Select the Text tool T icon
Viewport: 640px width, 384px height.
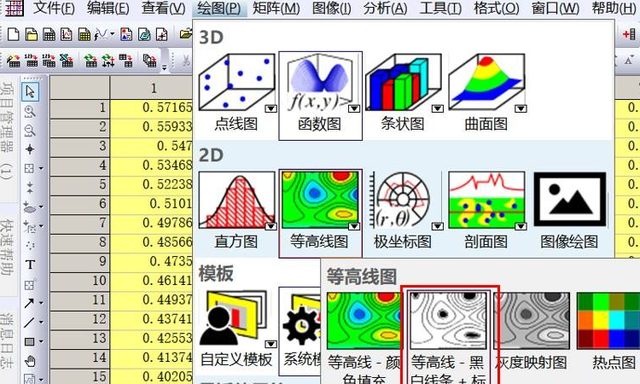pyautogui.click(x=30, y=264)
